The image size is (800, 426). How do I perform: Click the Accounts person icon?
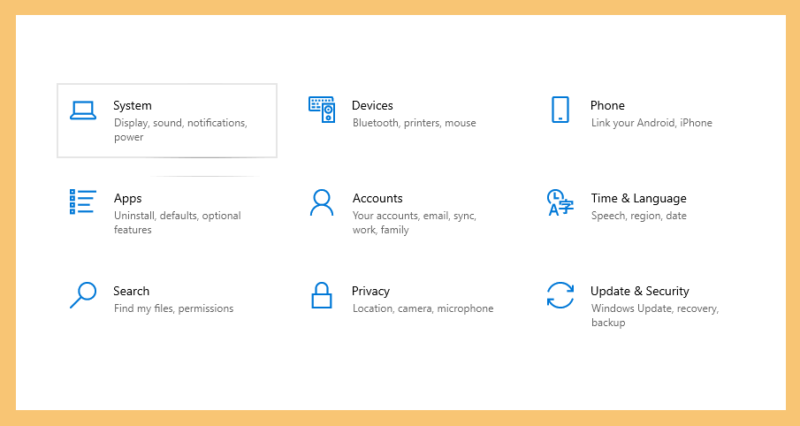click(321, 203)
